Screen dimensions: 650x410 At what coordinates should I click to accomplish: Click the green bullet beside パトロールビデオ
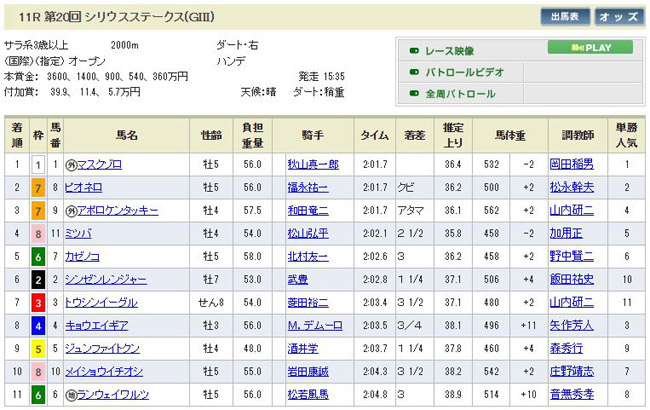413,72
